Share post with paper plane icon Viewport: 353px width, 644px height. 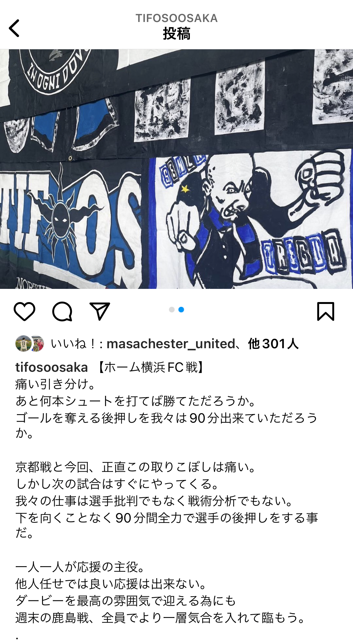click(x=100, y=311)
